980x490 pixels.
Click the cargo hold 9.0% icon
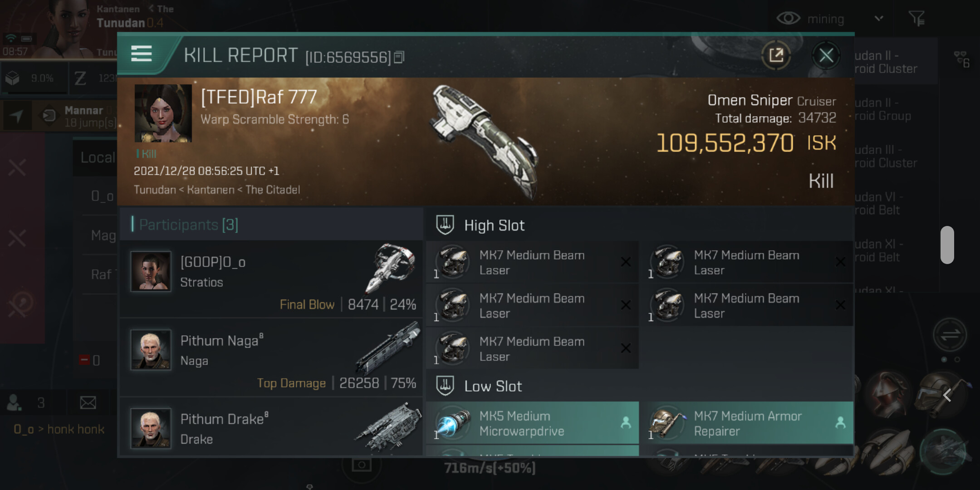13,78
